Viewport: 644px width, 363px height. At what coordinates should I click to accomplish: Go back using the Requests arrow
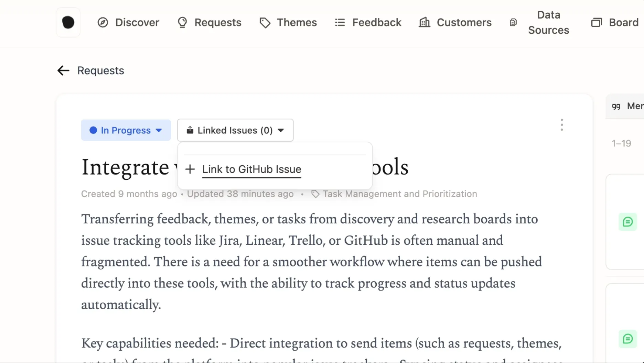point(63,70)
